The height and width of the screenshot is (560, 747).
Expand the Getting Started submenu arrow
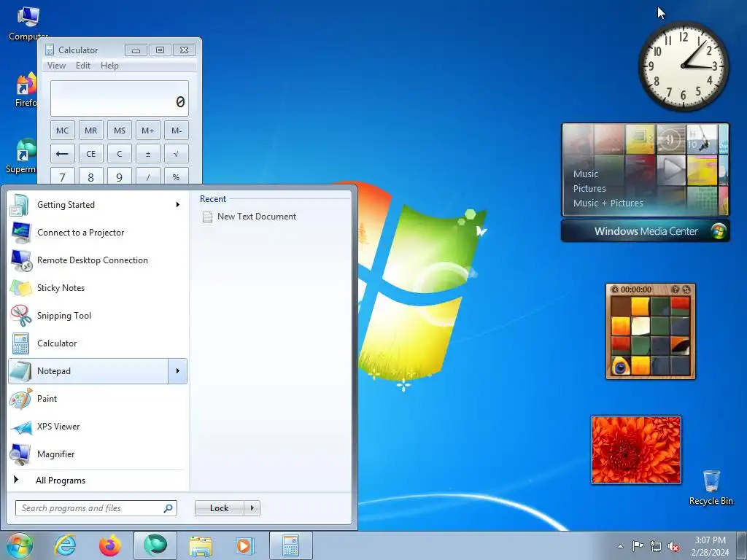[178, 205]
